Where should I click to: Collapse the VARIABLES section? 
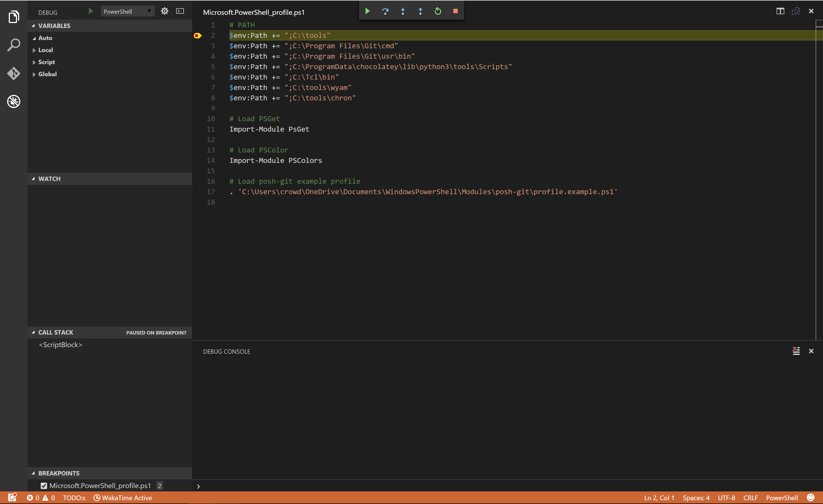109,26
